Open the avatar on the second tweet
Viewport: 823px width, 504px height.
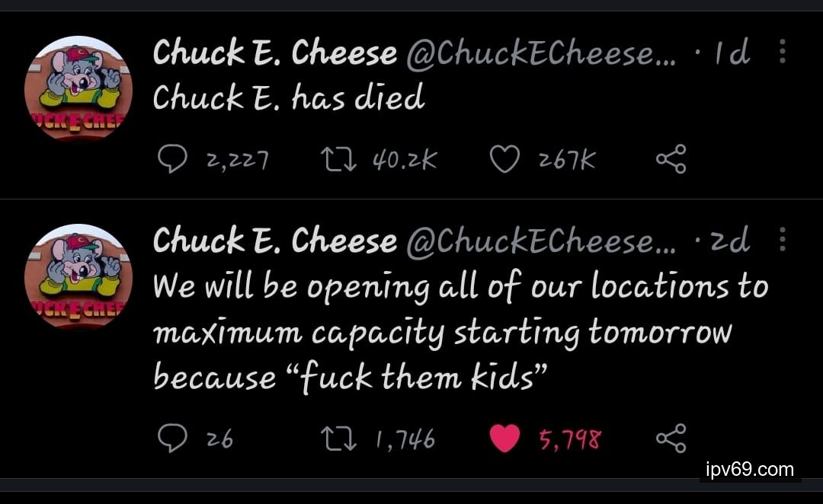click(78, 277)
